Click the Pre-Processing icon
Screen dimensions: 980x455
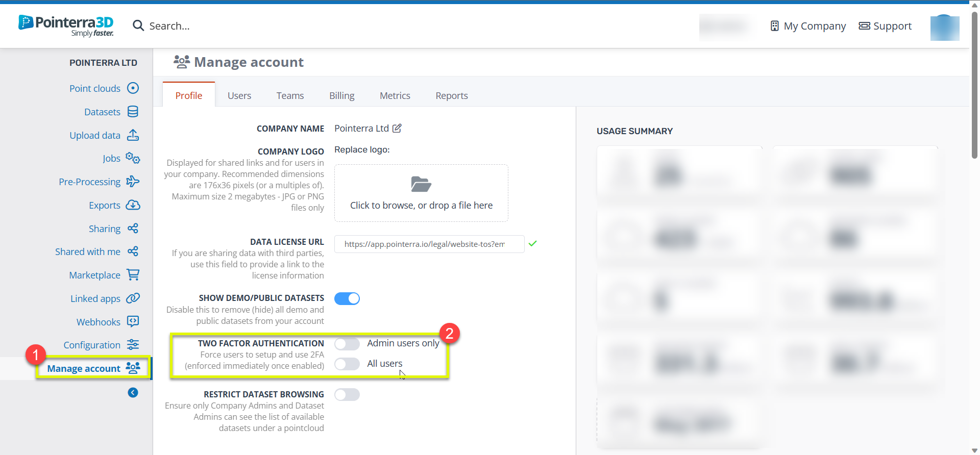coord(133,182)
